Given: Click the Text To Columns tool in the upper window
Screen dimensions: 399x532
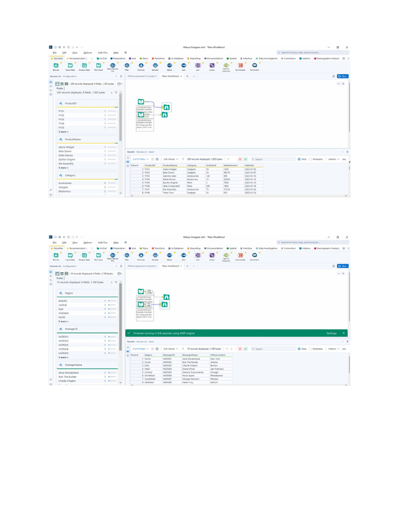Looking at the screenshot, I should (x=226, y=66).
